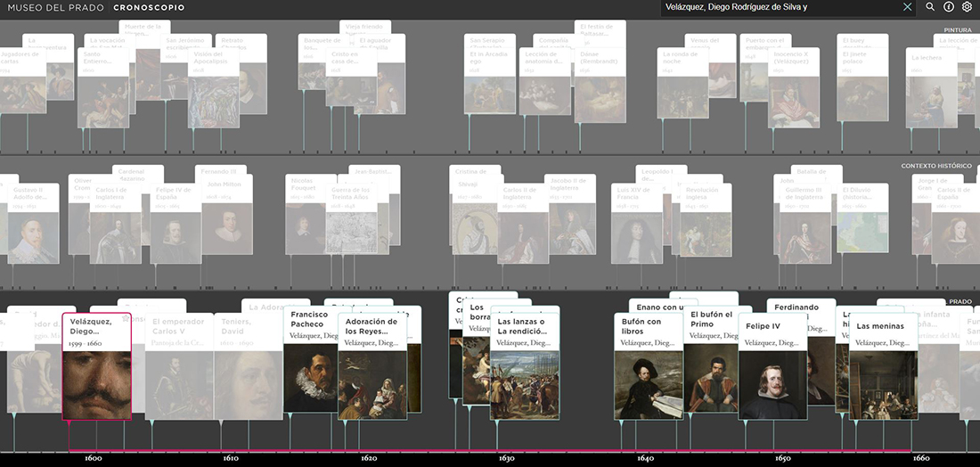Mark Velázquez card with the star icon
Viewport: 980px width, 467px height.
[126, 319]
